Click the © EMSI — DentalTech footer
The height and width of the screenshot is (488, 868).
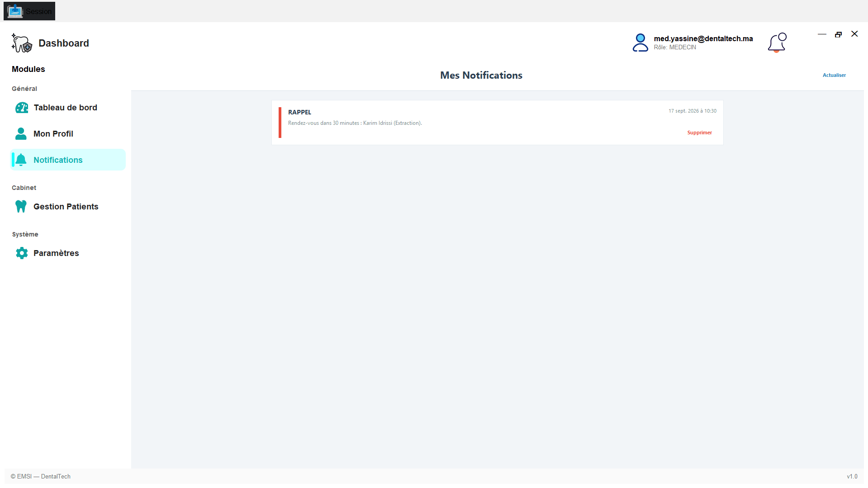(41, 476)
